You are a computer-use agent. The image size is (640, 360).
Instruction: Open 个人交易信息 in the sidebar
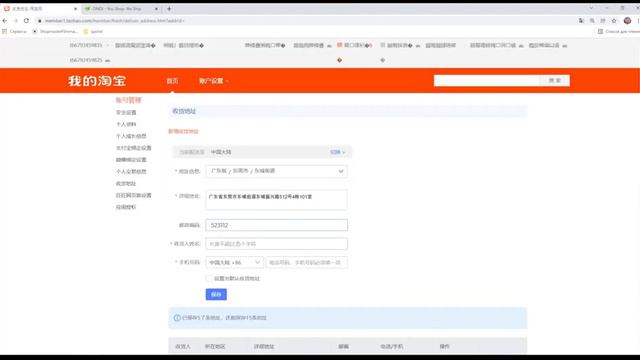pyautogui.click(x=131, y=171)
